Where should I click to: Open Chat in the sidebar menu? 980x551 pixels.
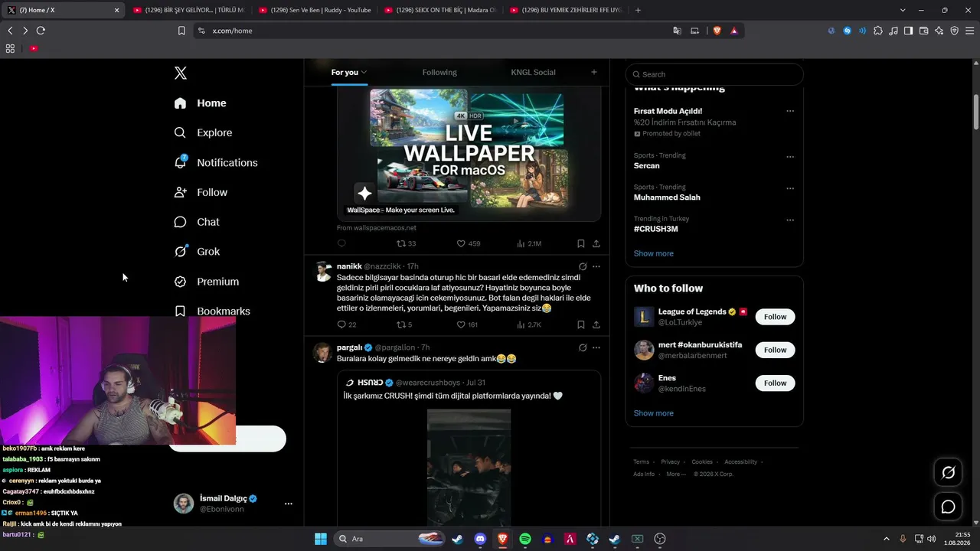tap(197, 222)
